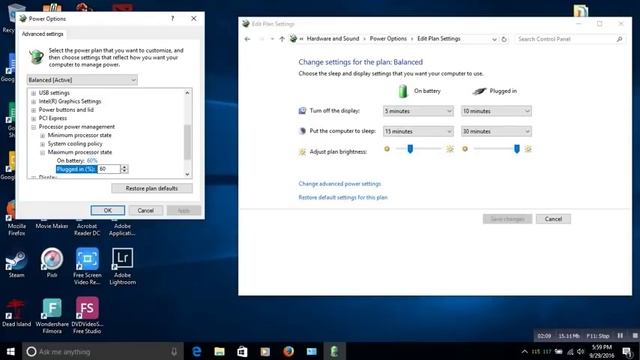Click the Back arrow in Edit Plan Settings

247,39
